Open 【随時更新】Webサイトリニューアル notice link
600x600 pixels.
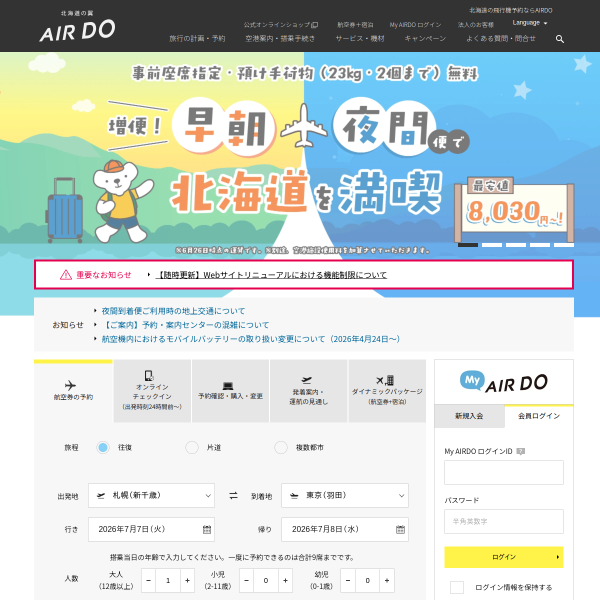coord(271,275)
